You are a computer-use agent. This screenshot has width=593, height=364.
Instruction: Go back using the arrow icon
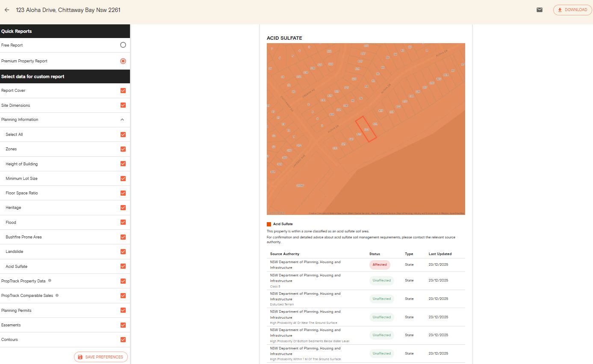pyautogui.click(x=7, y=10)
